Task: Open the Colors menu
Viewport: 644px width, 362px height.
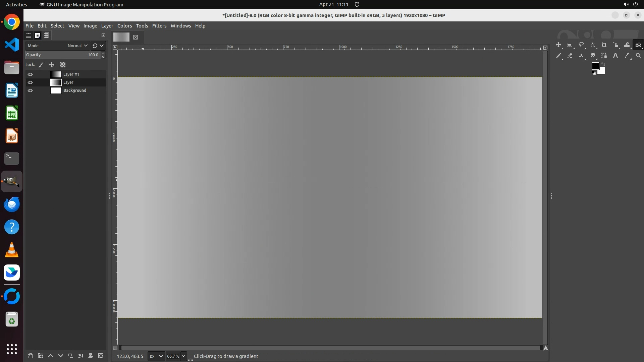Action: pos(124,26)
